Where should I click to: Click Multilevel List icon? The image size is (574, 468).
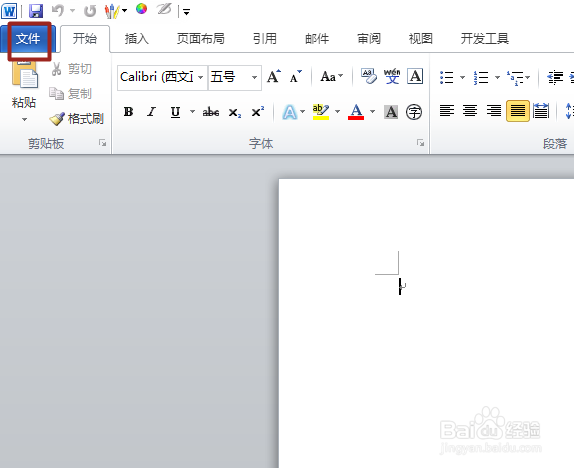point(515,77)
